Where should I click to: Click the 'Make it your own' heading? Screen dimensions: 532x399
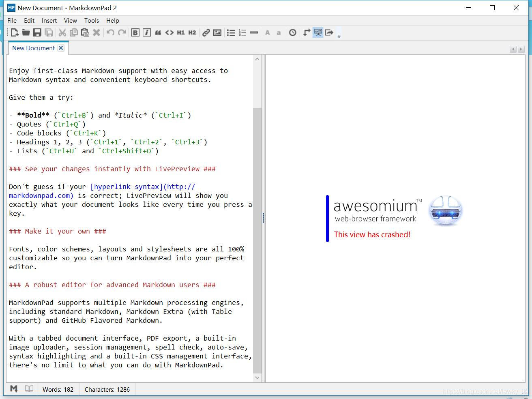58,231
